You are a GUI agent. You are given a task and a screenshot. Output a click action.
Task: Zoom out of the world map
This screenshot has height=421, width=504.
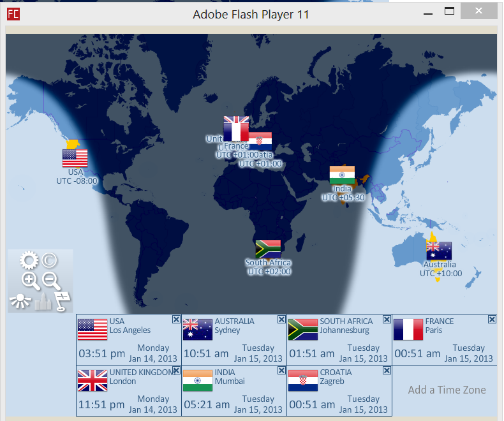click(51, 281)
